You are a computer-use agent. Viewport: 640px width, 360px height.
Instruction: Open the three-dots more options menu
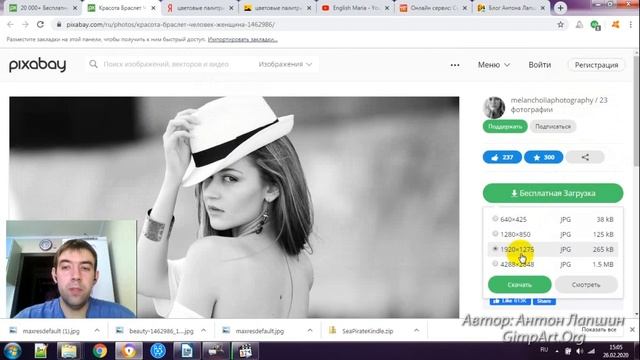click(x=455, y=65)
